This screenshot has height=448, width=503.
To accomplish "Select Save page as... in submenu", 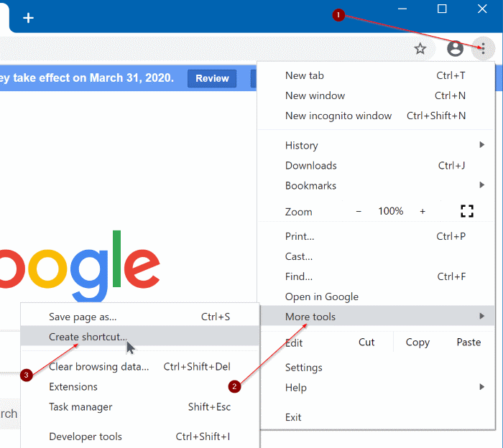I will (140, 317).
